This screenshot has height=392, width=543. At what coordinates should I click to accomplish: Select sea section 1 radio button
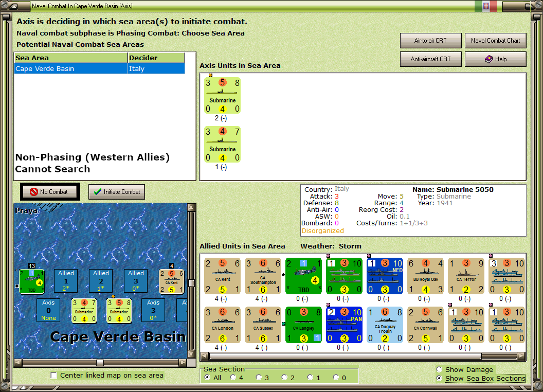(x=310, y=378)
